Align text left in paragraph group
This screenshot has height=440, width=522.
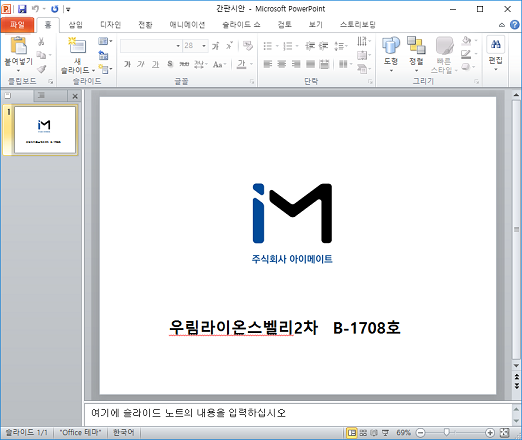(268, 64)
